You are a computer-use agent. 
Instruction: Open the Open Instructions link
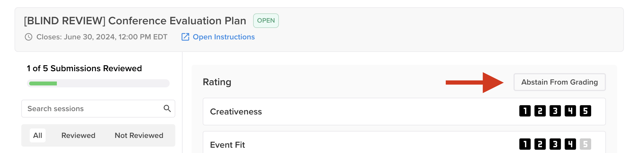(223, 37)
